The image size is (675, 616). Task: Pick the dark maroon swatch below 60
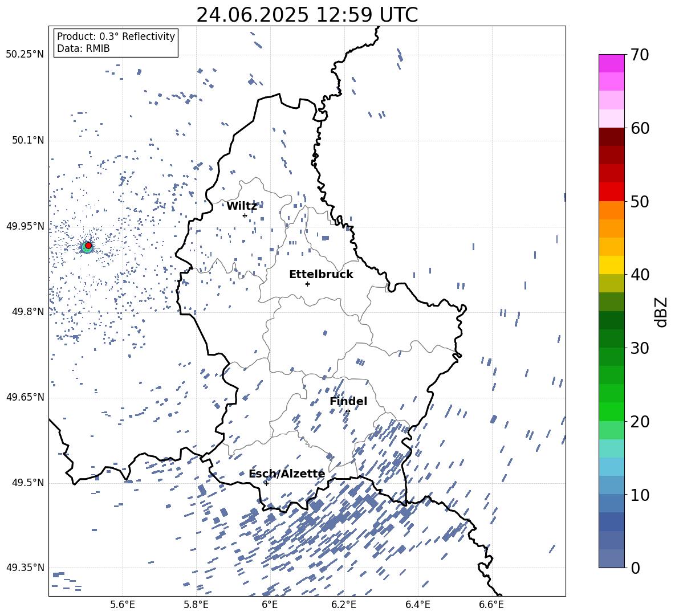(x=612, y=137)
